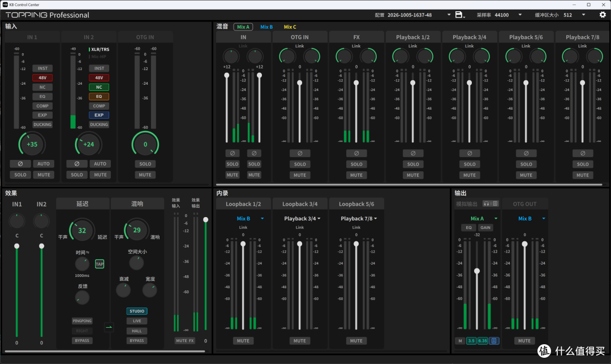The height and width of the screenshot is (364, 611).
Task: Invert phase on IN 2 input
Action: click(x=77, y=164)
